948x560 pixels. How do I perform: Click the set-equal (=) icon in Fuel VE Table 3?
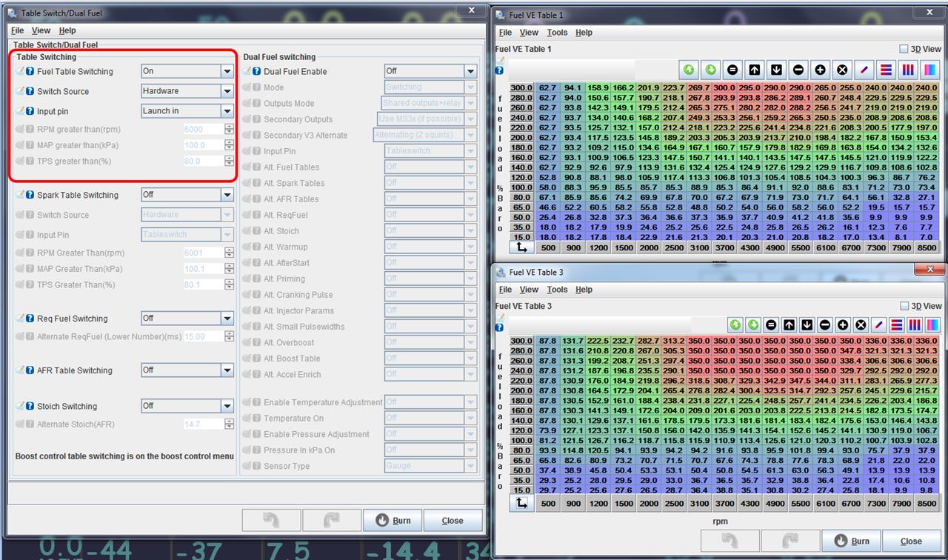(x=771, y=324)
